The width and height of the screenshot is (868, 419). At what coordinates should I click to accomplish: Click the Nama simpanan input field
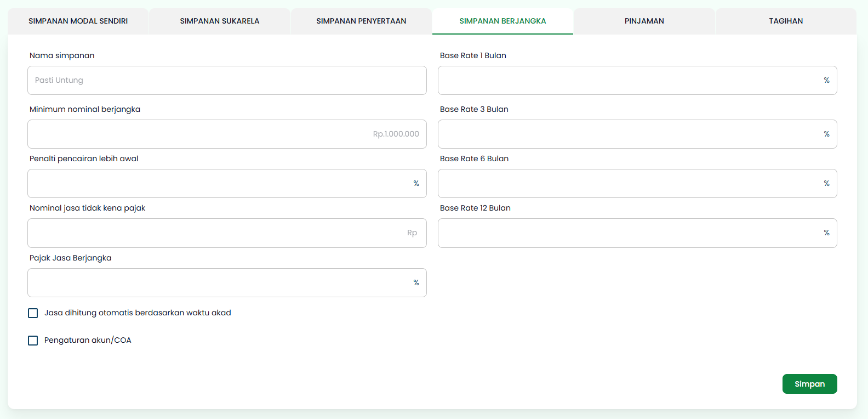(x=227, y=80)
